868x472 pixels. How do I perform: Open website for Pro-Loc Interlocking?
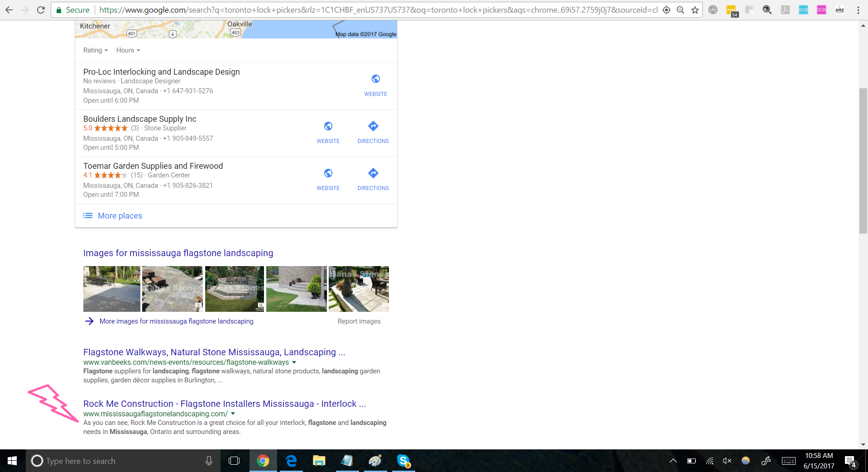click(375, 85)
